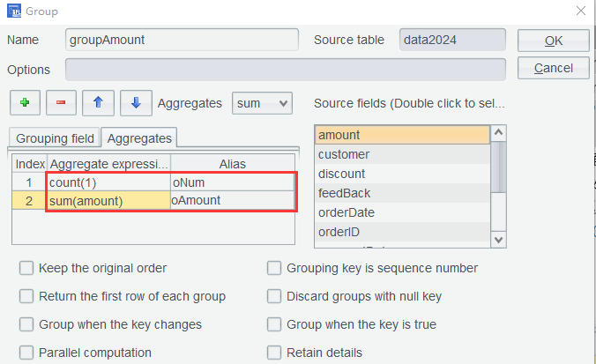Open the Aggregates function dropdown
The width and height of the screenshot is (596, 364).
[x=261, y=103]
